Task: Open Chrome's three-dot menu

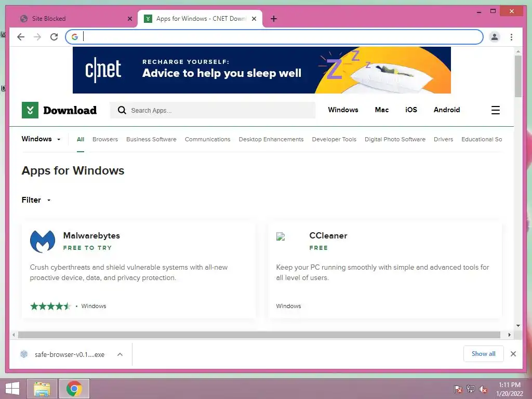Action: (x=511, y=37)
